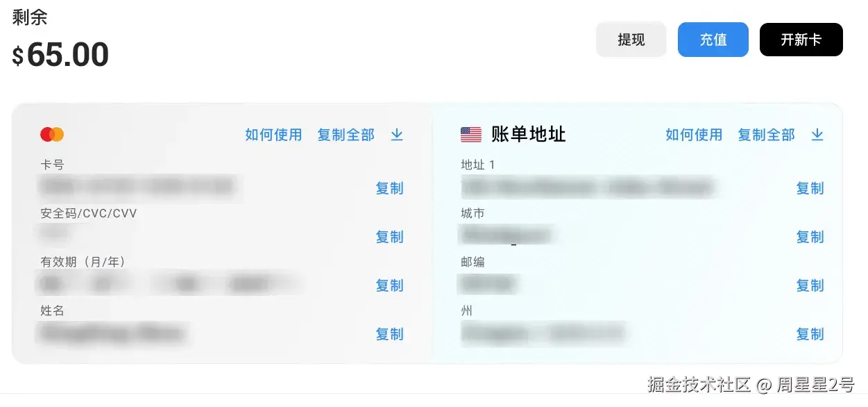Click the $65.00 remaining balance amount
The image size is (868, 407).
[x=61, y=55]
